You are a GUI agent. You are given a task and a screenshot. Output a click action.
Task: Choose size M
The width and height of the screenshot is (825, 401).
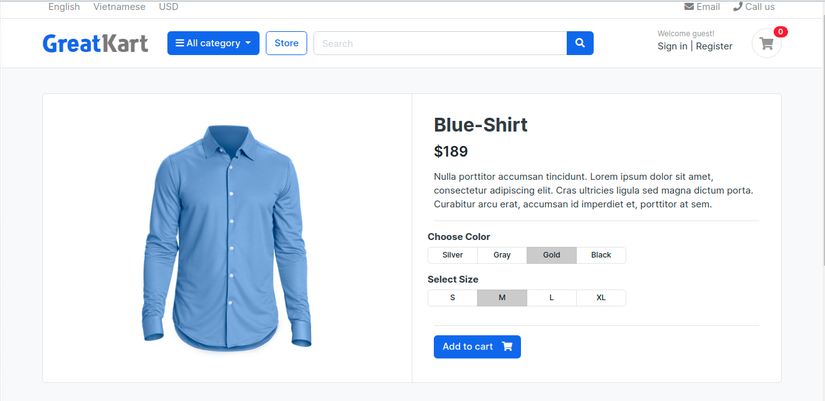pos(502,298)
